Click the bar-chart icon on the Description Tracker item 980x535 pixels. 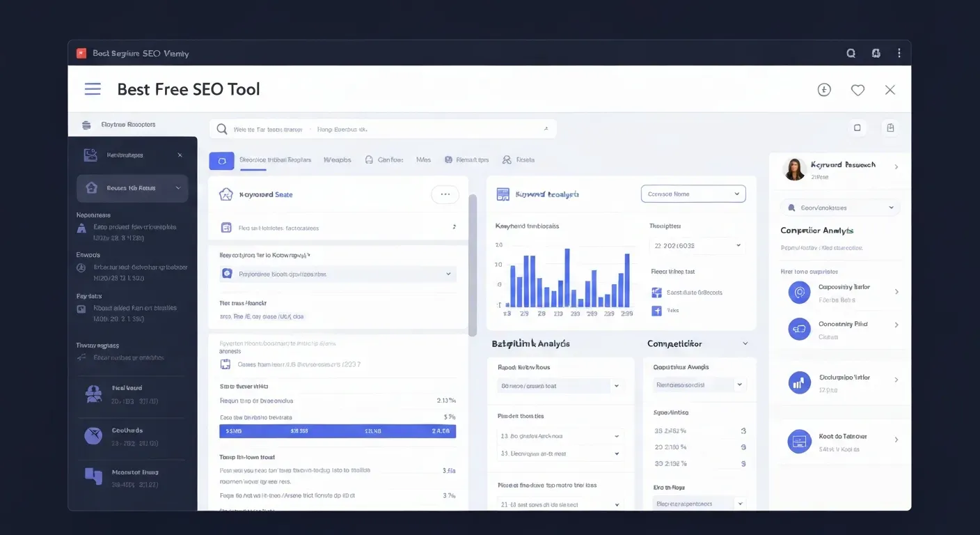click(x=798, y=382)
